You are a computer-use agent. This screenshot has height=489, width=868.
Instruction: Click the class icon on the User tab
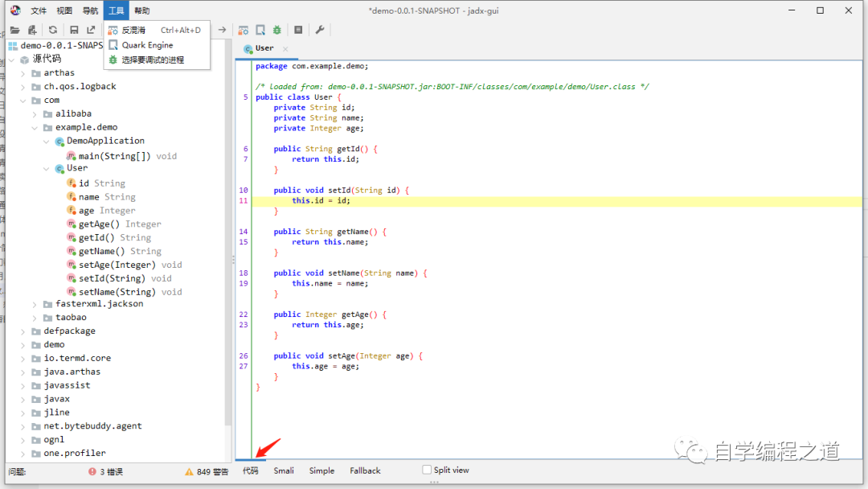point(248,49)
